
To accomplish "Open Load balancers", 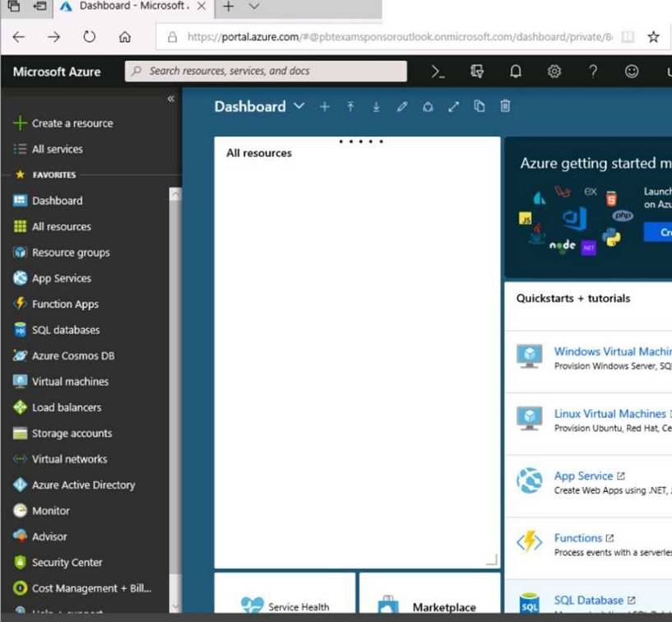I will click(x=58, y=407).
